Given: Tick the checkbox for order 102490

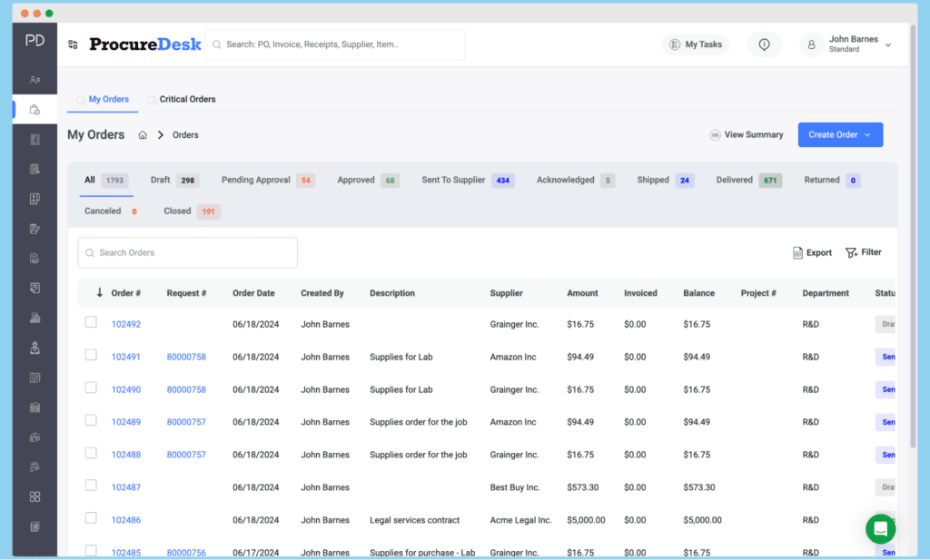Looking at the screenshot, I should coord(91,388).
